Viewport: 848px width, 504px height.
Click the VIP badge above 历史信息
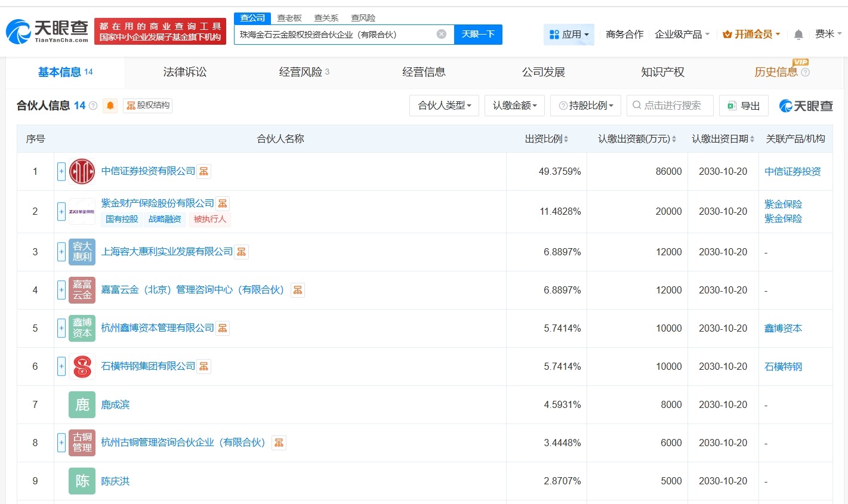[x=800, y=62]
